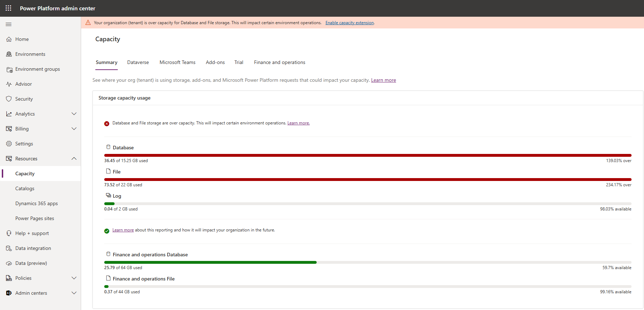The height and width of the screenshot is (310, 644).
Task: Open Environments via its sidebar icon
Action: [x=9, y=54]
